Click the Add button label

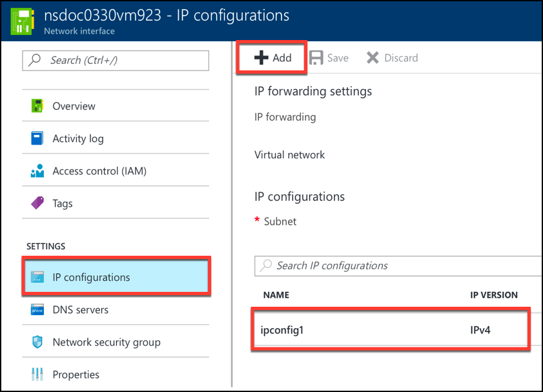pyautogui.click(x=282, y=58)
